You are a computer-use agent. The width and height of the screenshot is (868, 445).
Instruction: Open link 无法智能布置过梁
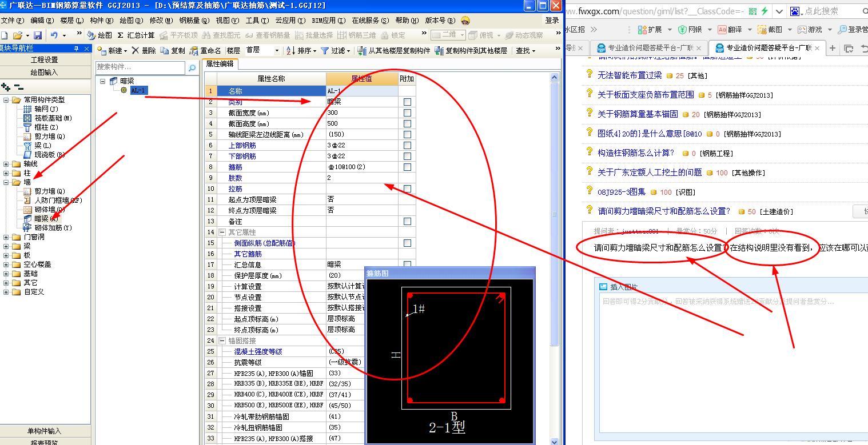(x=630, y=75)
